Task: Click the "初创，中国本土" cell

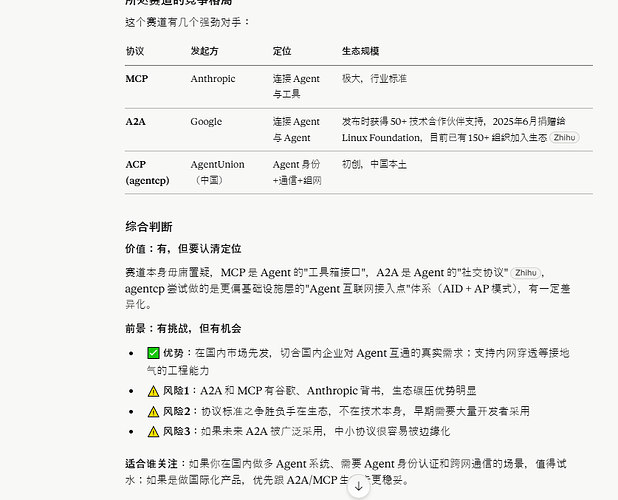Action: [x=374, y=164]
